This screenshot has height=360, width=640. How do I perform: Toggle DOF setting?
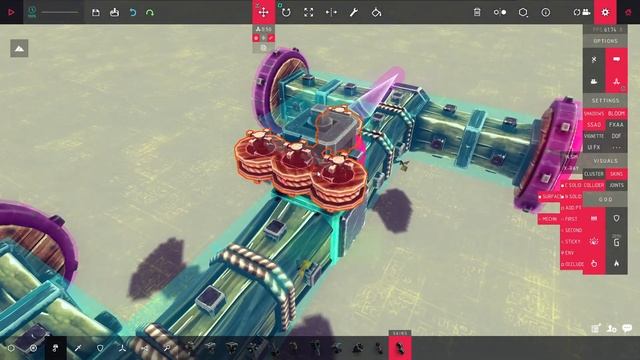click(616, 136)
